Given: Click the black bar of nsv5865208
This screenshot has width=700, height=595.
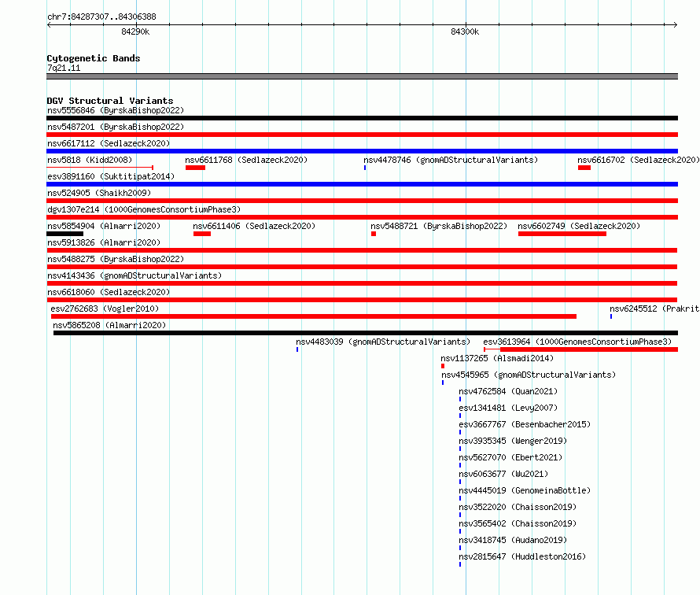Looking at the screenshot, I should point(366,333).
